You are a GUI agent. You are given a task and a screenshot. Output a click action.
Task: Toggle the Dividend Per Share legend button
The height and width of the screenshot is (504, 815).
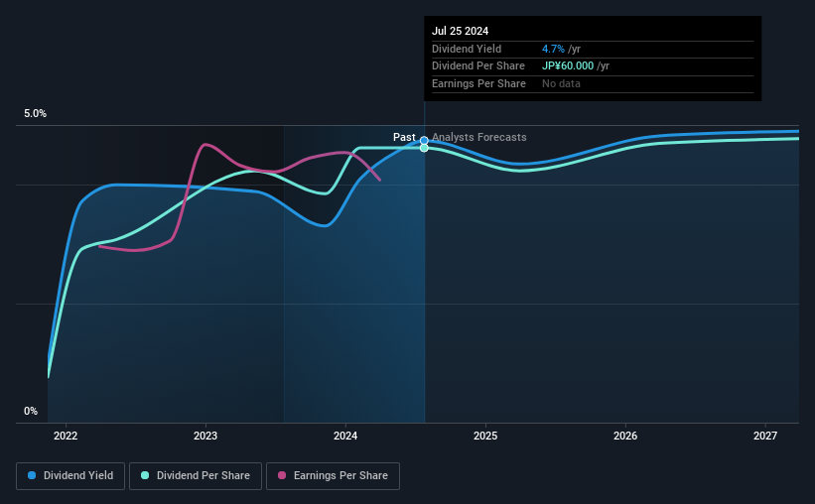pos(196,476)
